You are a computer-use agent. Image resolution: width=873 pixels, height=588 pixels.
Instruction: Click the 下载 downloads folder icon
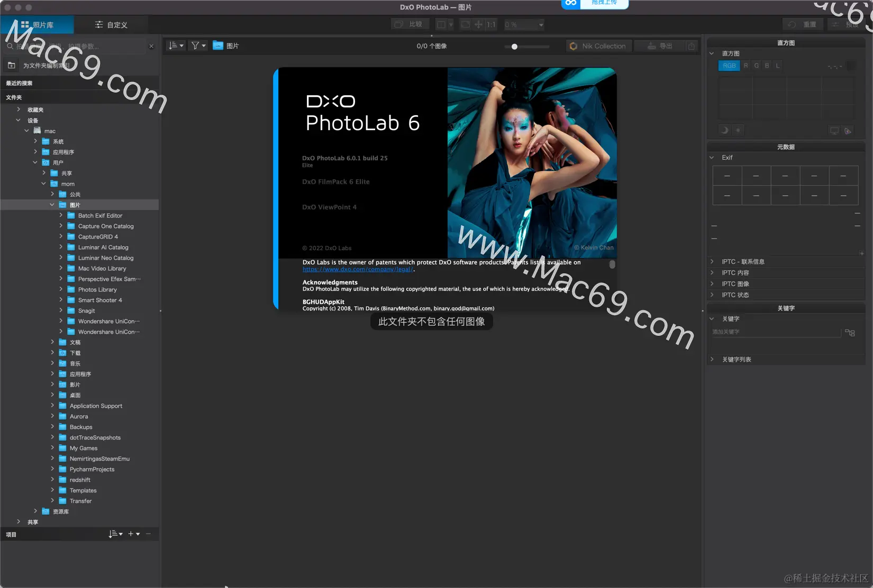tap(62, 353)
